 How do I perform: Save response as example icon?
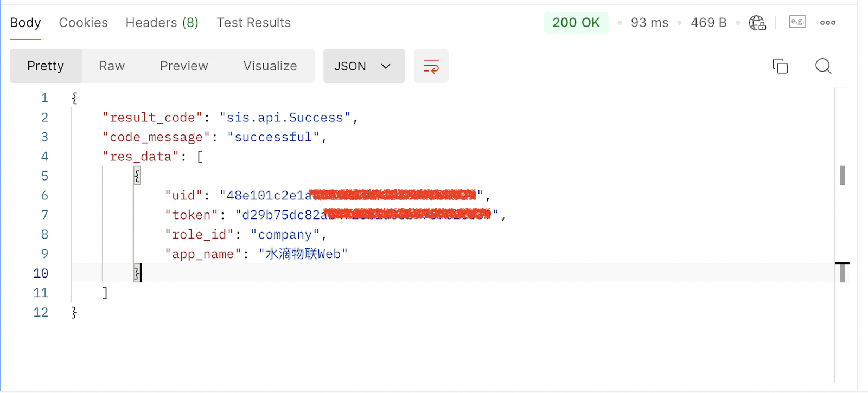point(797,22)
